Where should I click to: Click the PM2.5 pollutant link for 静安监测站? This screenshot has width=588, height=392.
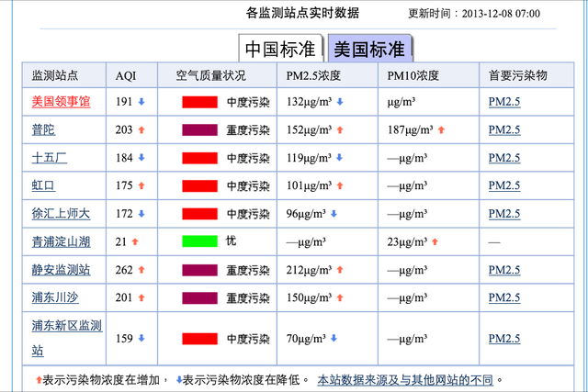point(504,270)
